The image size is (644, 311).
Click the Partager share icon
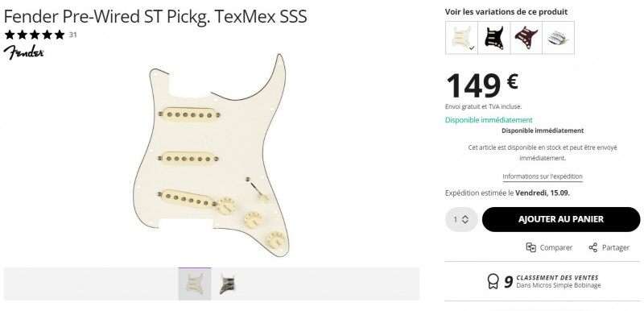point(592,247)
